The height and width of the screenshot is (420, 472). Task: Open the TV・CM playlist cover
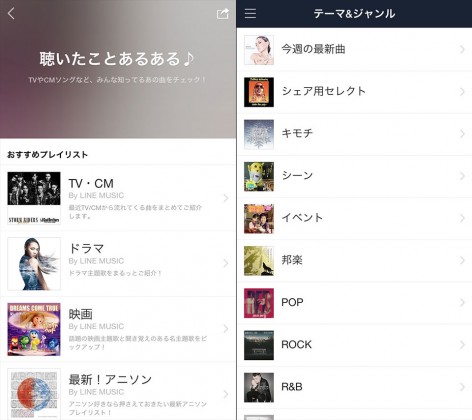34,198
